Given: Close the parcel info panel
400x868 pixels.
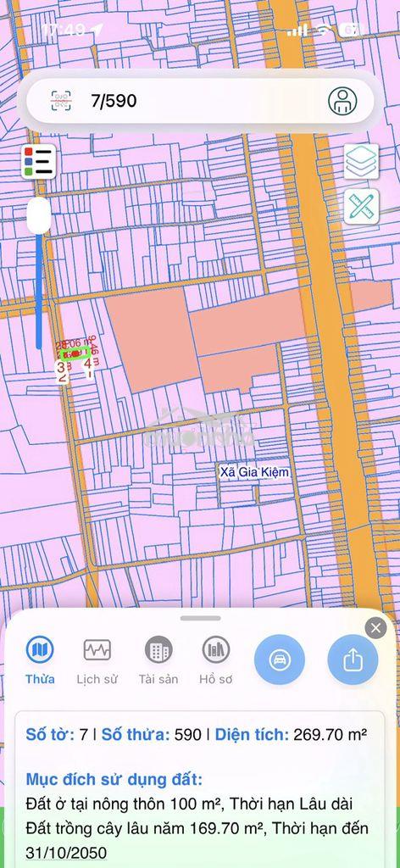Looking at the screenshot, I should point(375,628).
